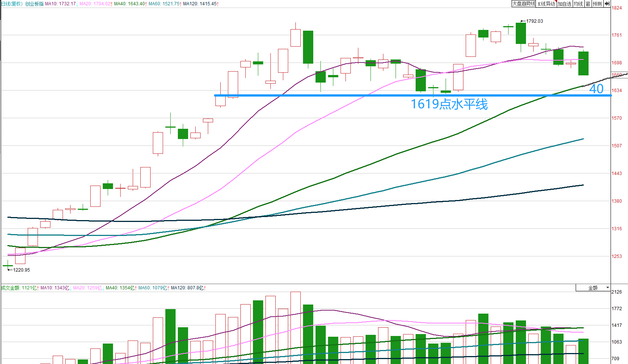Click the 成交金额: 1121亿 label
This screenshot has height=364, width=628.
20,288
